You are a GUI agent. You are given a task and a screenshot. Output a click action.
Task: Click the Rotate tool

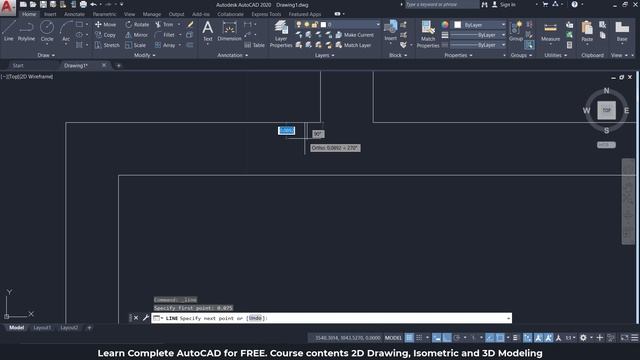coord(137,24)
